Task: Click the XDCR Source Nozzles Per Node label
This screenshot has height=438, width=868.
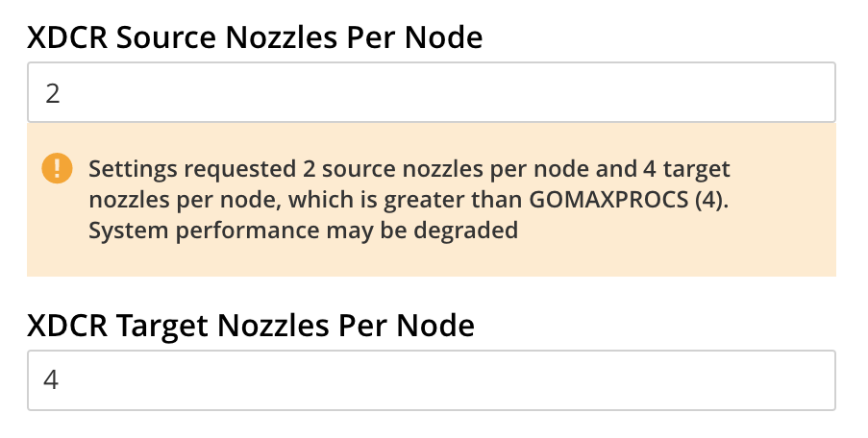Action: 255,37
